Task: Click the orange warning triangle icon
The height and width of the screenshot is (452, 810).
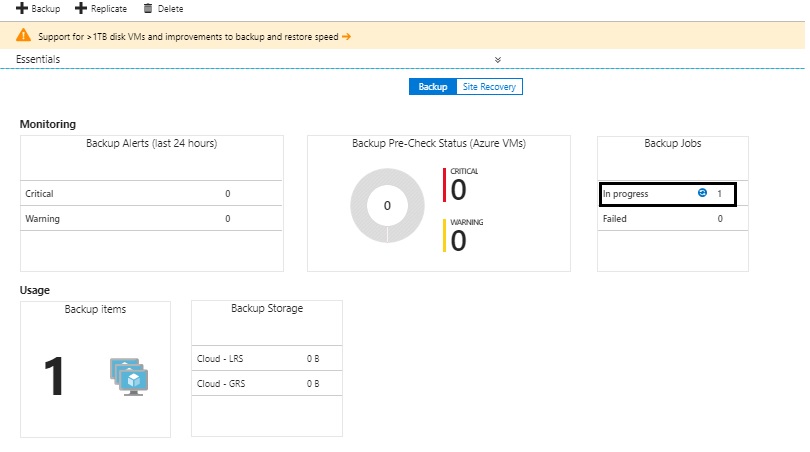Action: (x=23, y=36)
